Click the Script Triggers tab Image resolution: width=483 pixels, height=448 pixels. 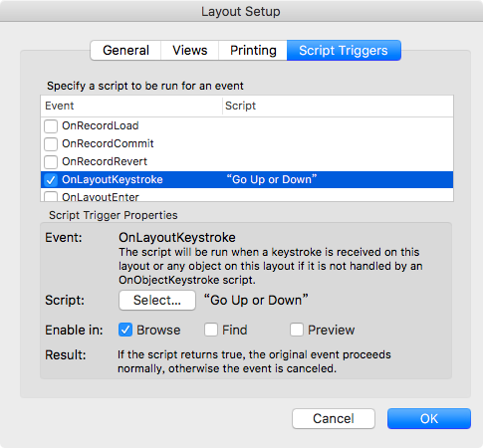(344, 51)
